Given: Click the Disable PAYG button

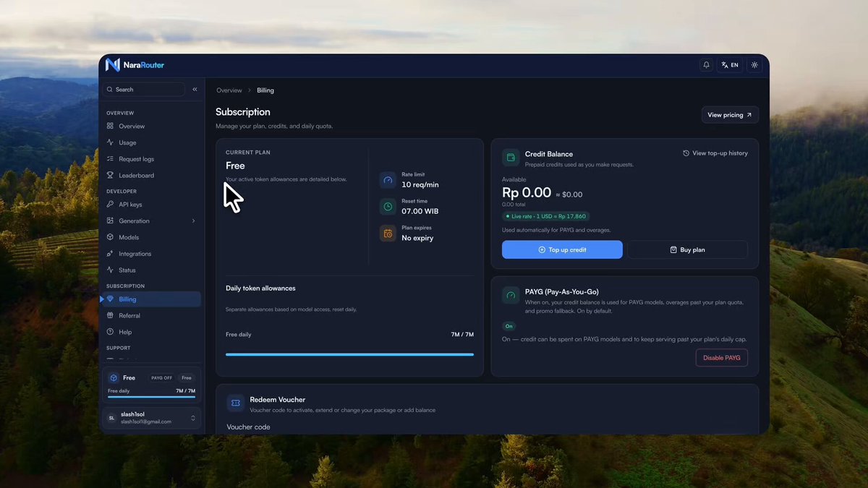Looking at the screenshot, I should [722, 358].
